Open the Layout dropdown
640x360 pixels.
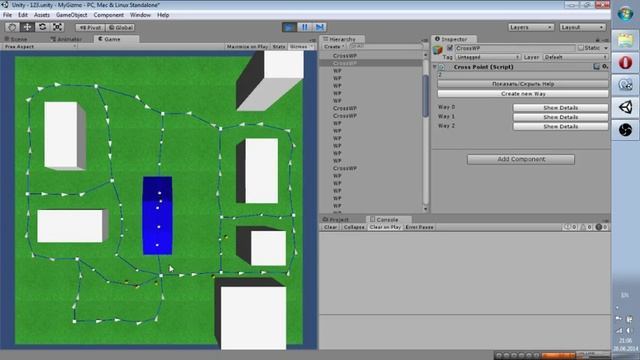click(582, 27)
